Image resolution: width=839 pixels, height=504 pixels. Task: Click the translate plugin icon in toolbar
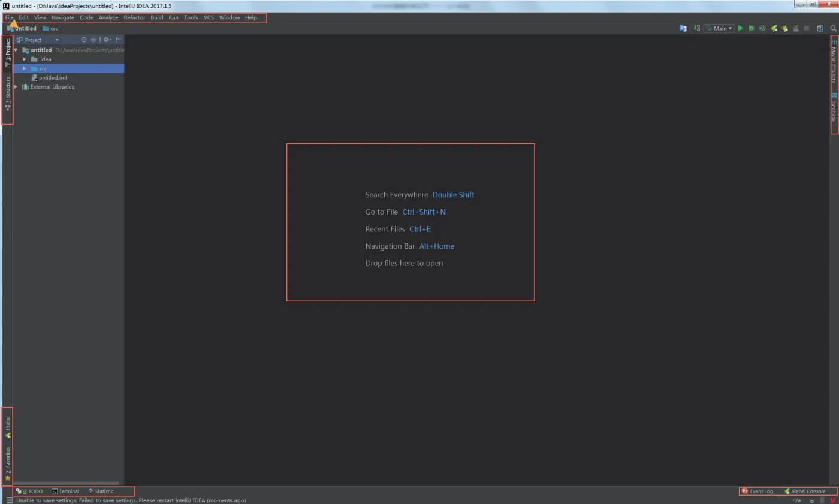[x=683, y=28]
